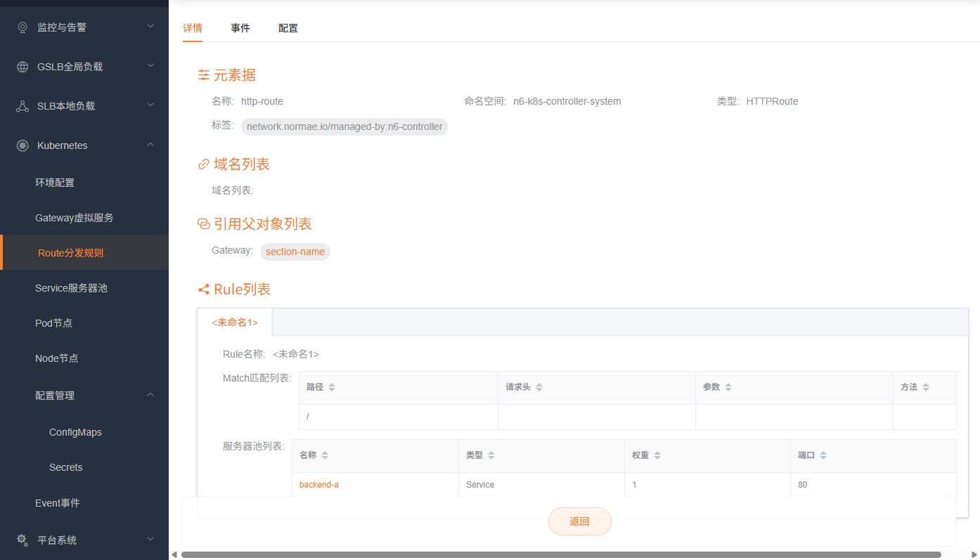Click the horizontal scrollbar at the bottom
The image size is (980, 560).
point(560,554)
